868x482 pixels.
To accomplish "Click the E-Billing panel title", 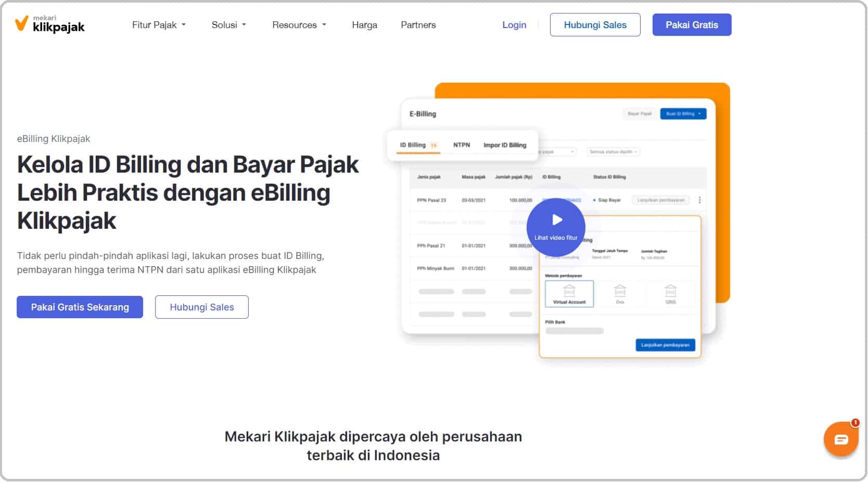I will click(423, 114).
